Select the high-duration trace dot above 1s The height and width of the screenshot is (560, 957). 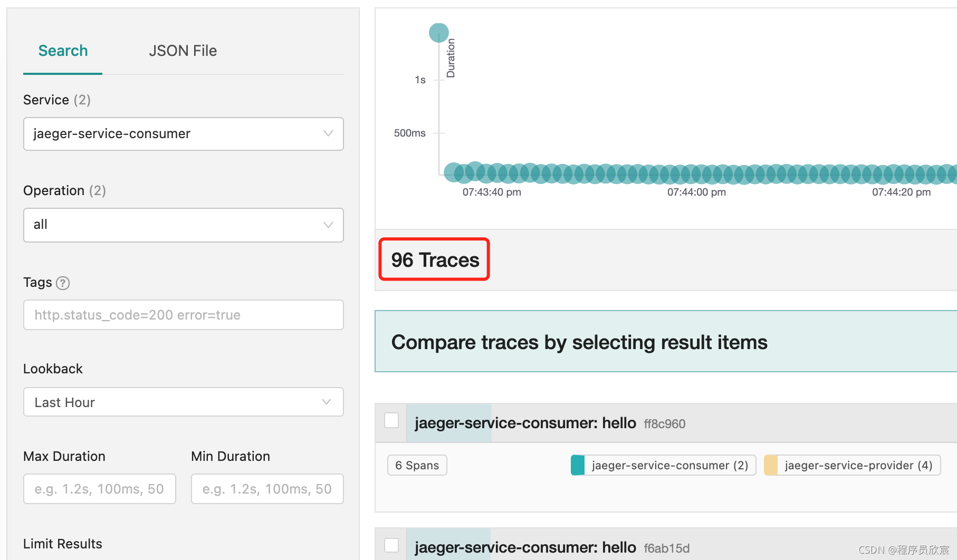click(x=439, y=33)
